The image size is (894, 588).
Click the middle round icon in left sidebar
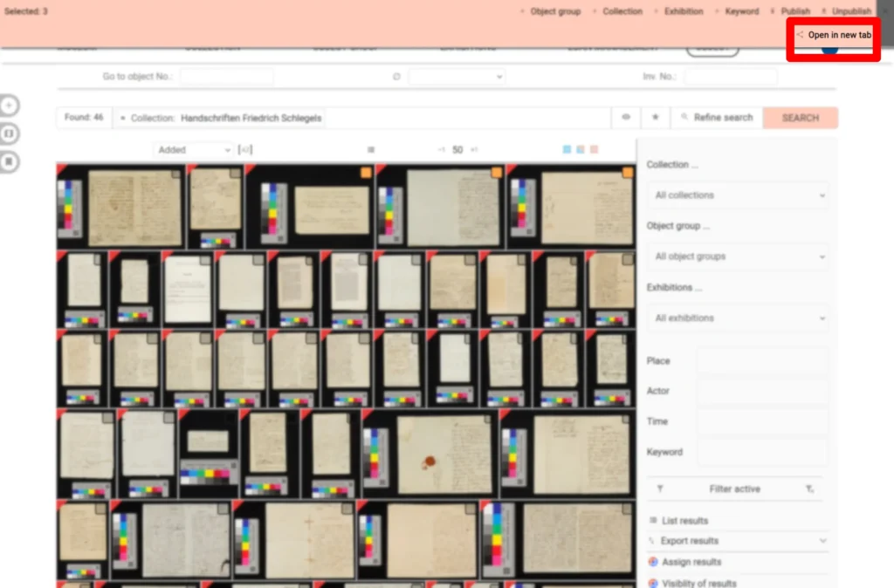9,133
